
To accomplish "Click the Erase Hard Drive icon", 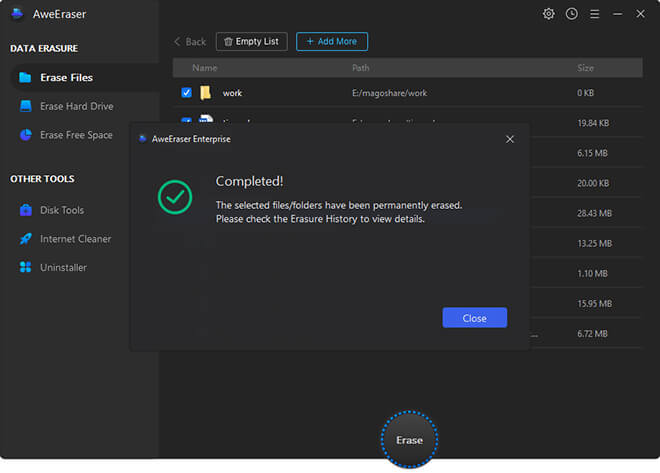I will point(26,106).
